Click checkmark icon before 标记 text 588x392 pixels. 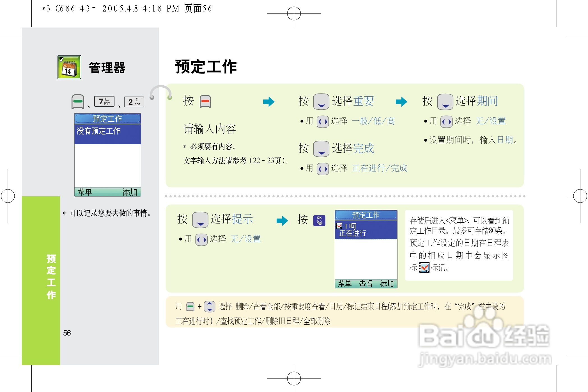[x=424, y=268]
